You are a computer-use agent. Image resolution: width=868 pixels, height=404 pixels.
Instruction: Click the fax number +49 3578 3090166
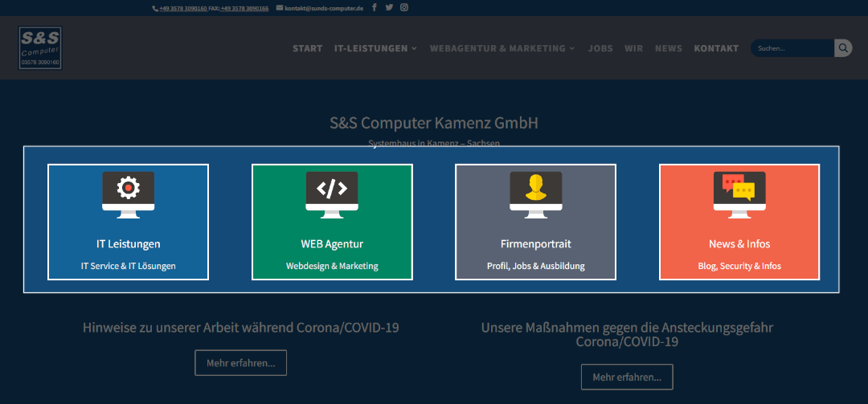[244, 9]
